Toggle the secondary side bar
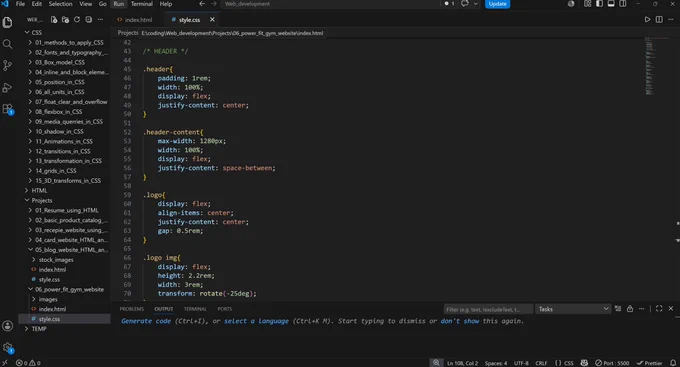 pos(623,3)
